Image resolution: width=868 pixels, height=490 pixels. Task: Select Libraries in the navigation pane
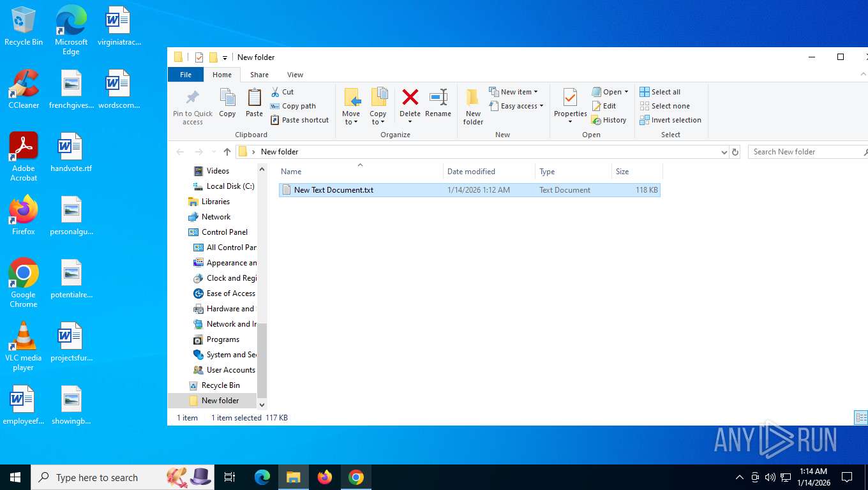pyautogui.click(x=215, y=202)
